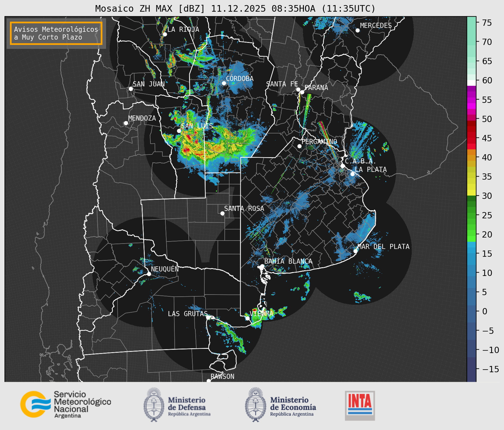Pick the yellow 30 dBZ band on the color scale
This screenshot has width=504, height=430.
click(471, 193)
